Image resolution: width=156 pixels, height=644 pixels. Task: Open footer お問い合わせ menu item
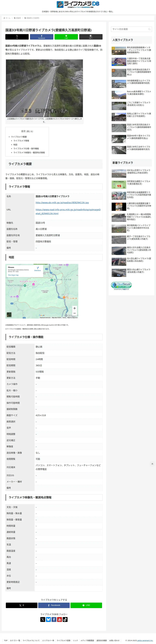[114, 640]
